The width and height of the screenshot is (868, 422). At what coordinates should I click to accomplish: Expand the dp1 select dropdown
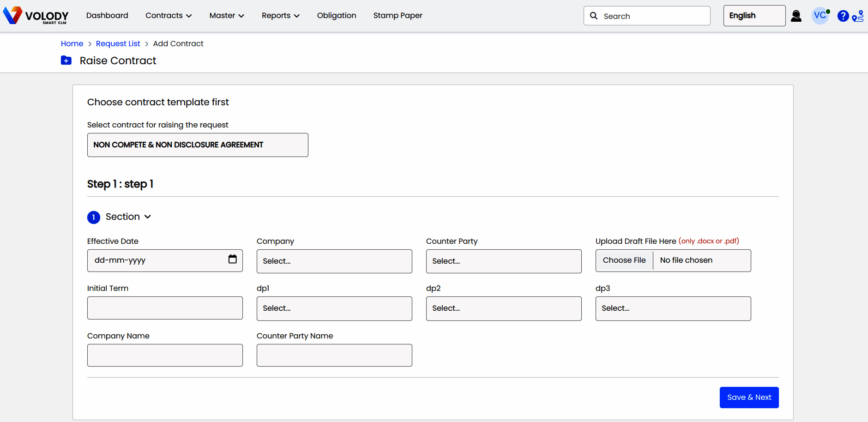tap(334, 308)
